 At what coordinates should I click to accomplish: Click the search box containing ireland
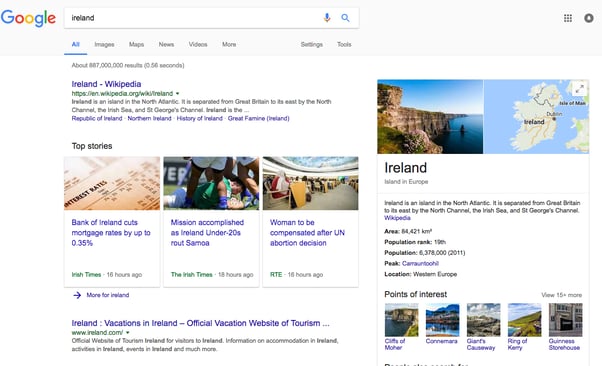pos(194,18)
